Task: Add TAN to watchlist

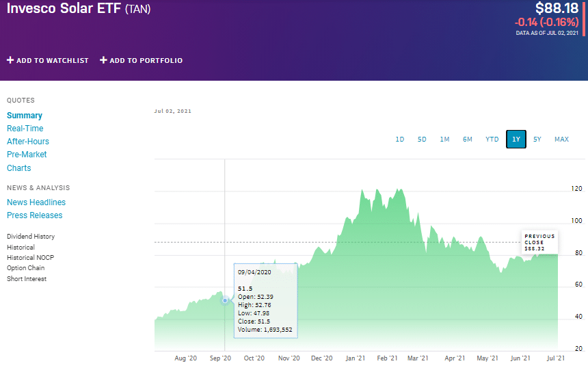Action: (x=48, y=60)
